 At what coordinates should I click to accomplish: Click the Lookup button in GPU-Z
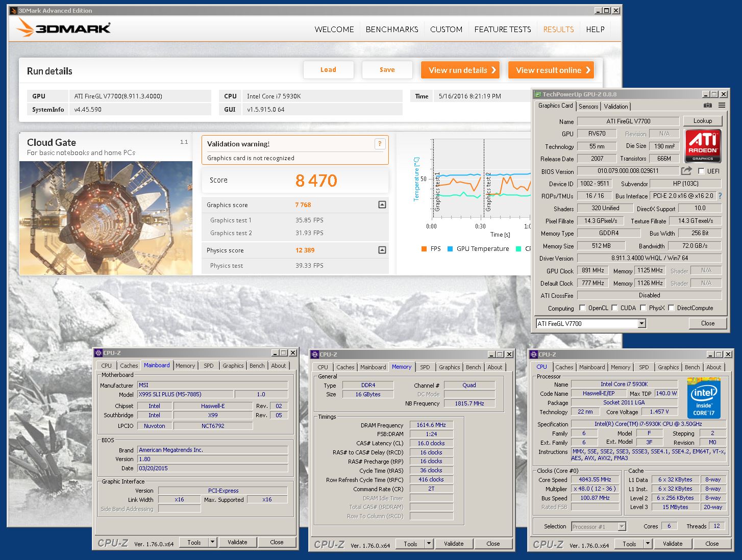(x=703, y=121)
